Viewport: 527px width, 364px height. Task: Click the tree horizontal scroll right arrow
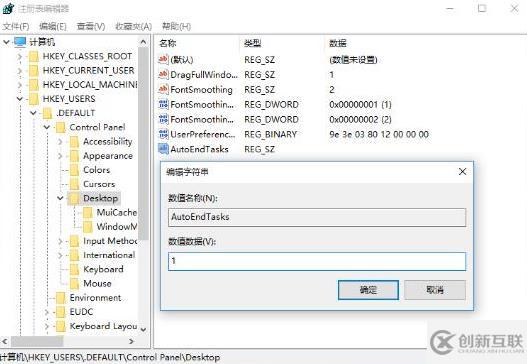pyautogui.click(x=131, y=341)
